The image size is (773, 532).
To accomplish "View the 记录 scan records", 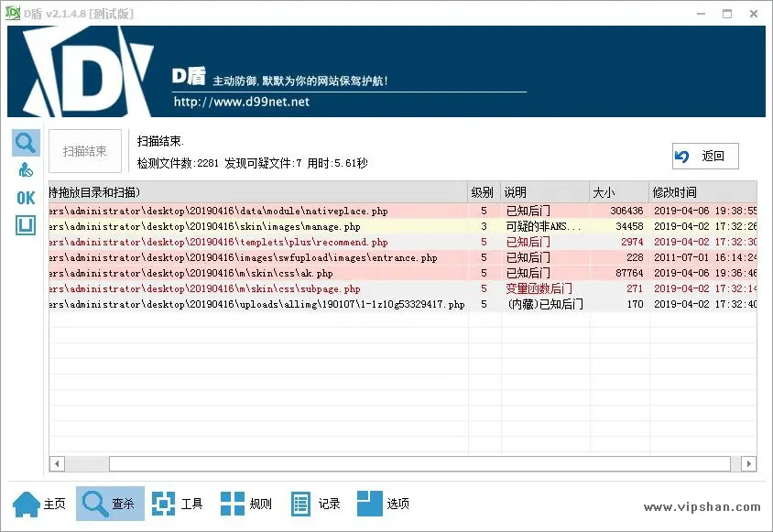I will click(316, 502).
